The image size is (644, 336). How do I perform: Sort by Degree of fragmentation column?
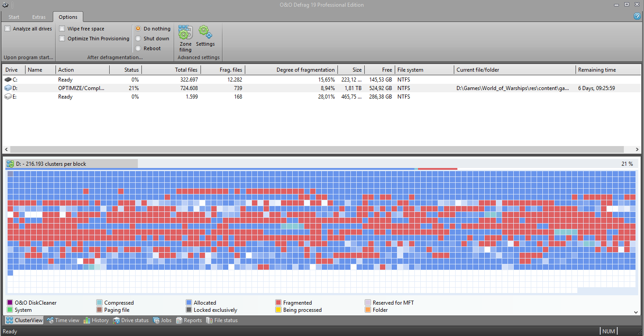point(291,70)
